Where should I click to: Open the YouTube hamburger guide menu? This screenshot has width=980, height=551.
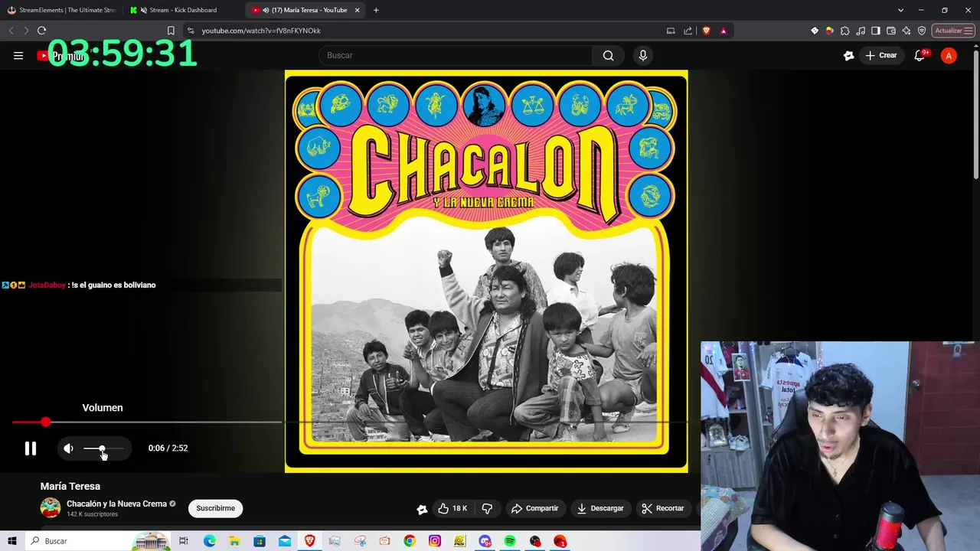click(x=18, y=55)
